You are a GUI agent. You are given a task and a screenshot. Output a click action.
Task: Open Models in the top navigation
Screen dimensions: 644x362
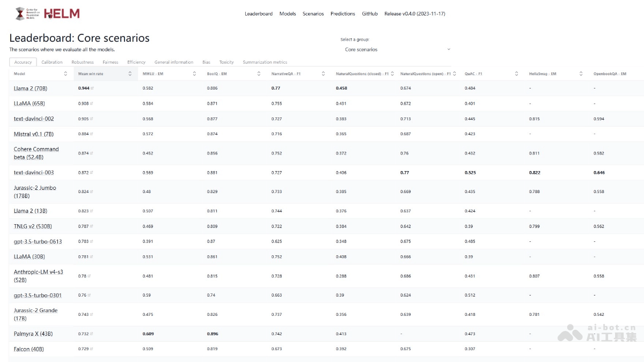288,14
